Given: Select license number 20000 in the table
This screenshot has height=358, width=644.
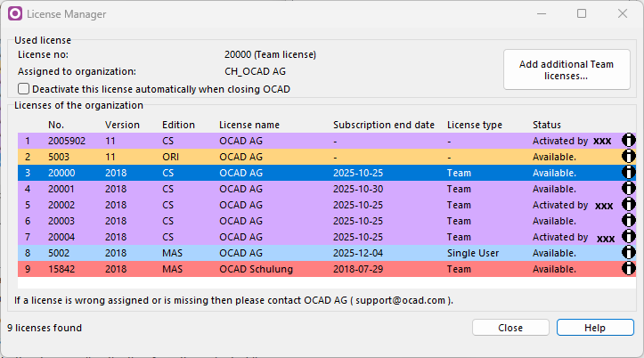Looking at the screenshot, I should click(x=61, y=173).
